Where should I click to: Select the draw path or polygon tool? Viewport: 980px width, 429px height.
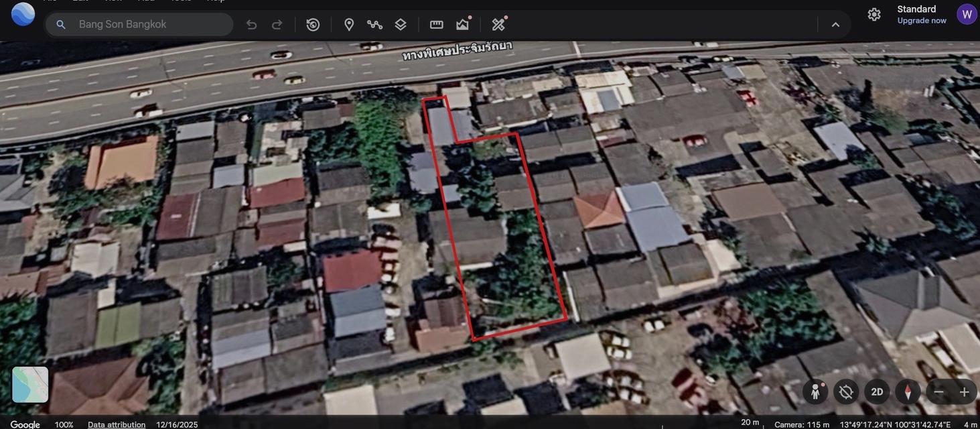tap(374, 25)
